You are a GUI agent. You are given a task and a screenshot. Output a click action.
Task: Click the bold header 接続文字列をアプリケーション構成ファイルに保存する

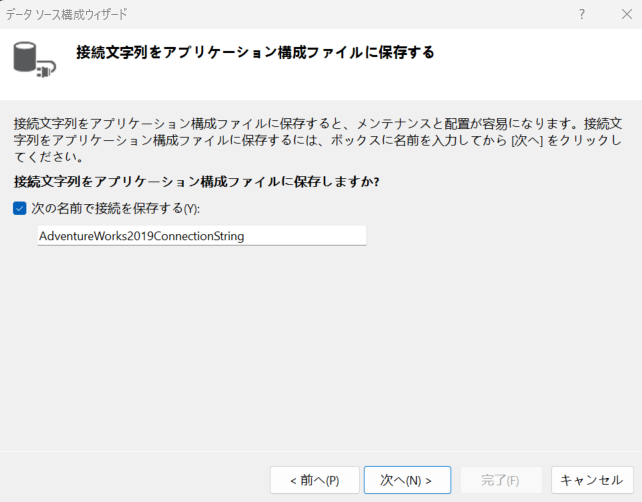(255, 53)
